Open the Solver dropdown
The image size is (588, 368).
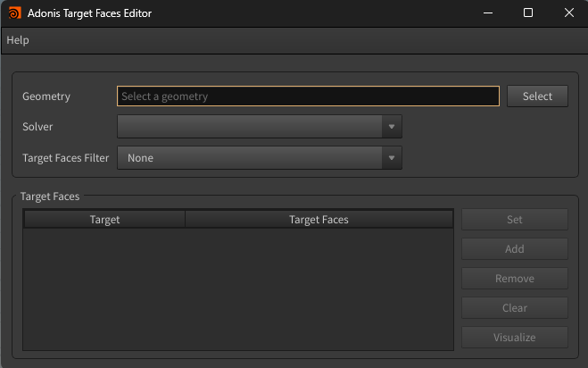260,127
